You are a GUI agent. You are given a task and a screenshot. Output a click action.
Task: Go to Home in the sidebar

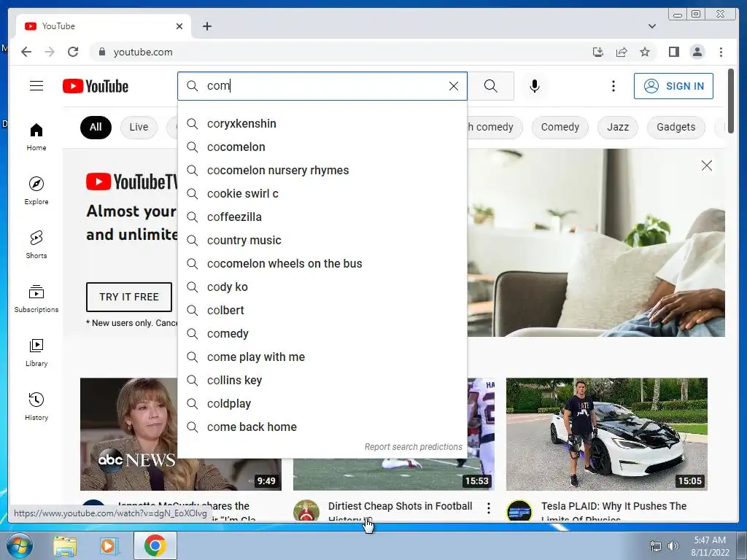pos(36,137)
